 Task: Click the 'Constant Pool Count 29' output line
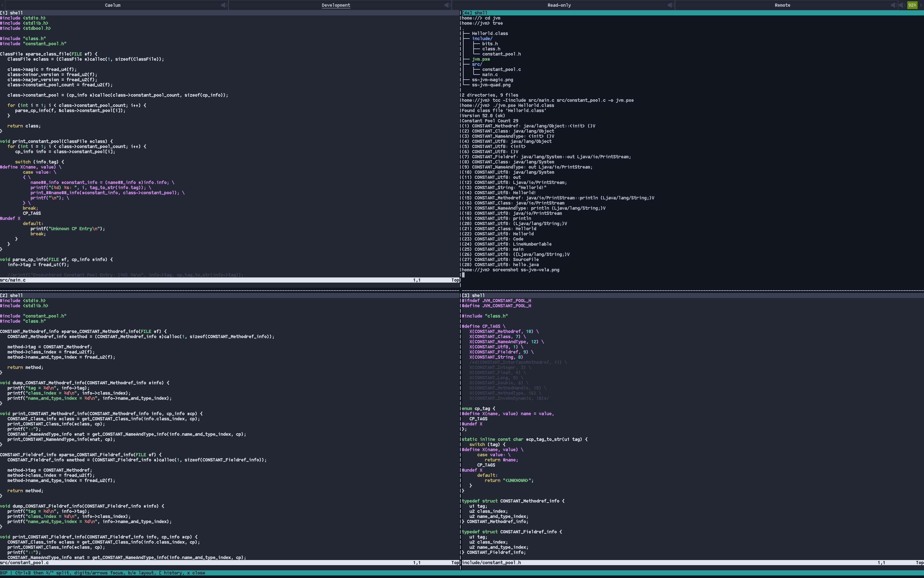click(490, 121)
